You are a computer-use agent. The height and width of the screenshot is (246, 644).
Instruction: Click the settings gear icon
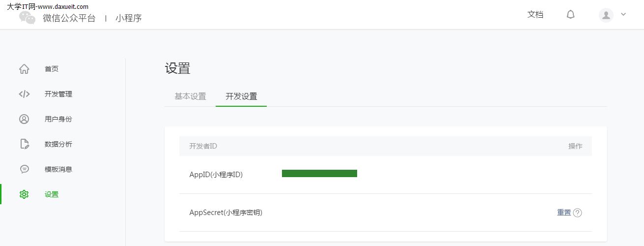(24, 194)
